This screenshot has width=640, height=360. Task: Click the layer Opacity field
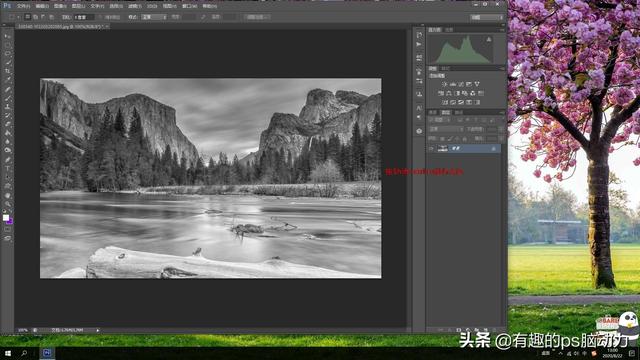[491, 129]
